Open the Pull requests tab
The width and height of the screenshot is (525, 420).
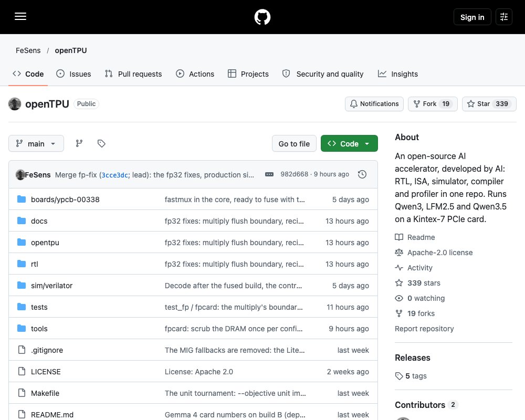pyautogui.click(x=133, y=74)
